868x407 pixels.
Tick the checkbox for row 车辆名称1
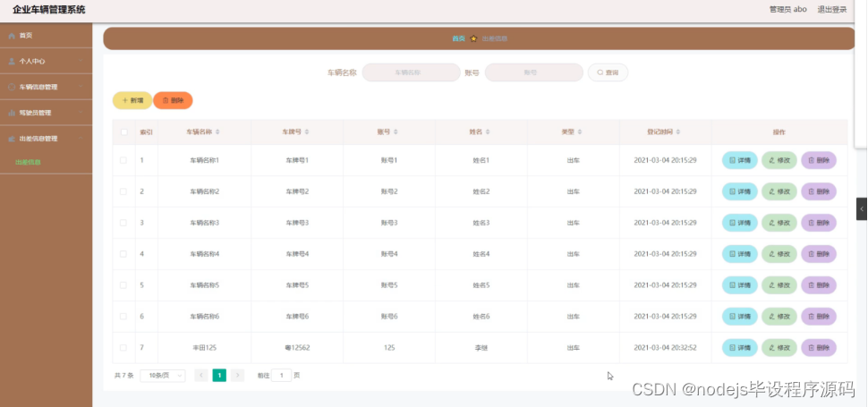point(123,160)
